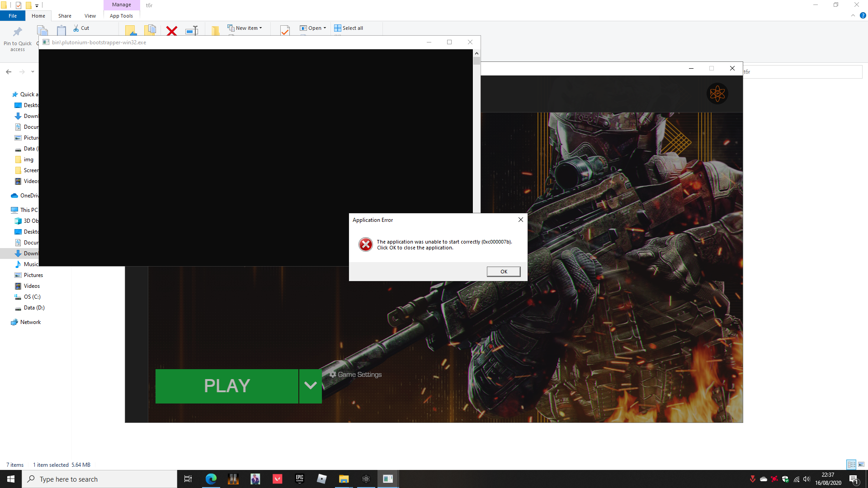Open Roblox from the taskbar
This screenshot has width=868, height=488.
click(322, 479)
